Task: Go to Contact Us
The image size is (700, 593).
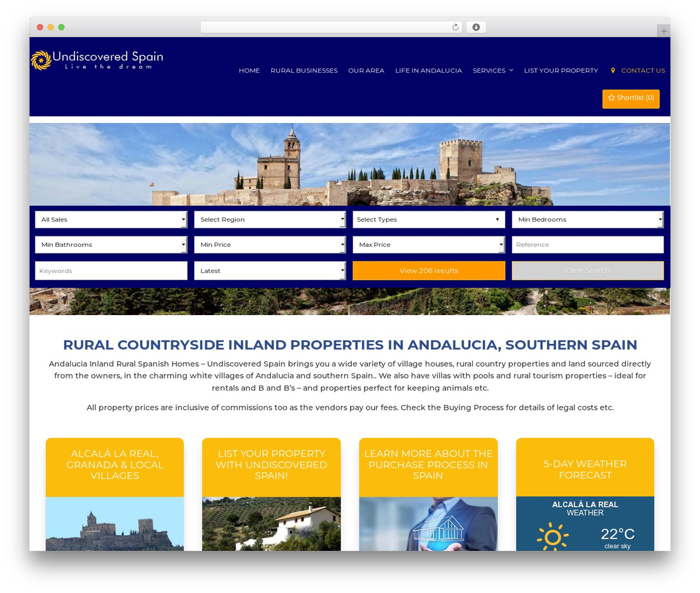Action: coord(643,71)
